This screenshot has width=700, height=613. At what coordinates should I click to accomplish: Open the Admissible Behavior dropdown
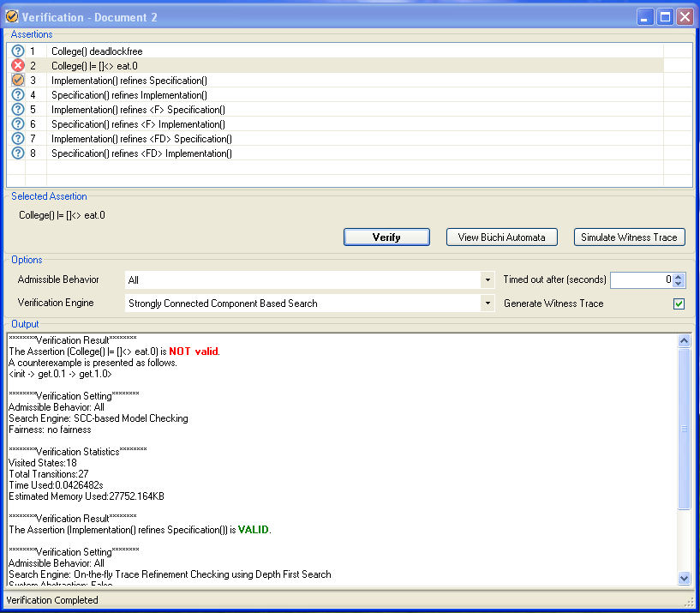coord(487,280)
